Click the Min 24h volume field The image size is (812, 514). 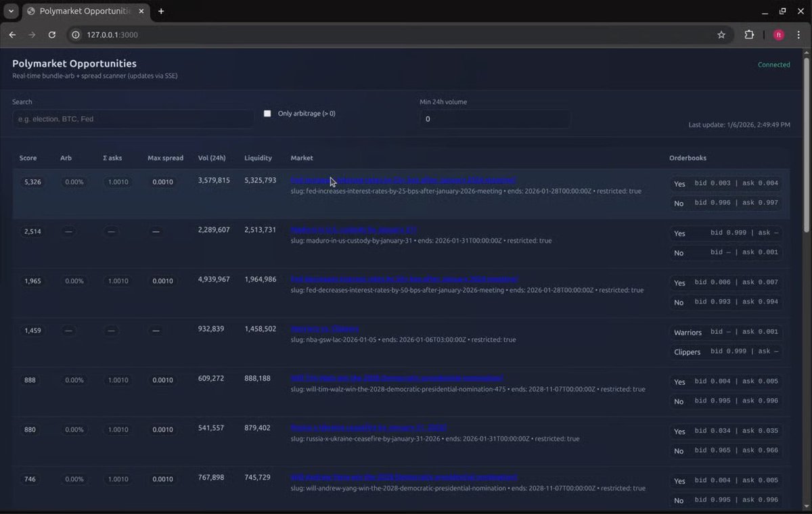pos(495,119)
